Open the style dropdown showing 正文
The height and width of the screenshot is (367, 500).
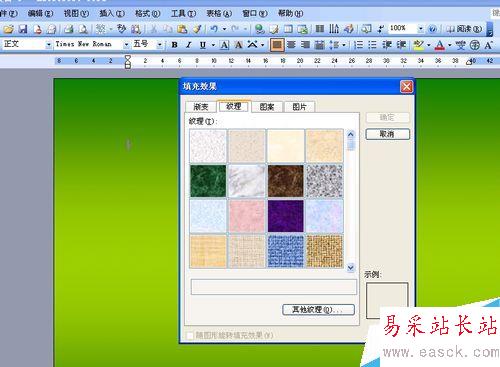click(x=49, y=44)
